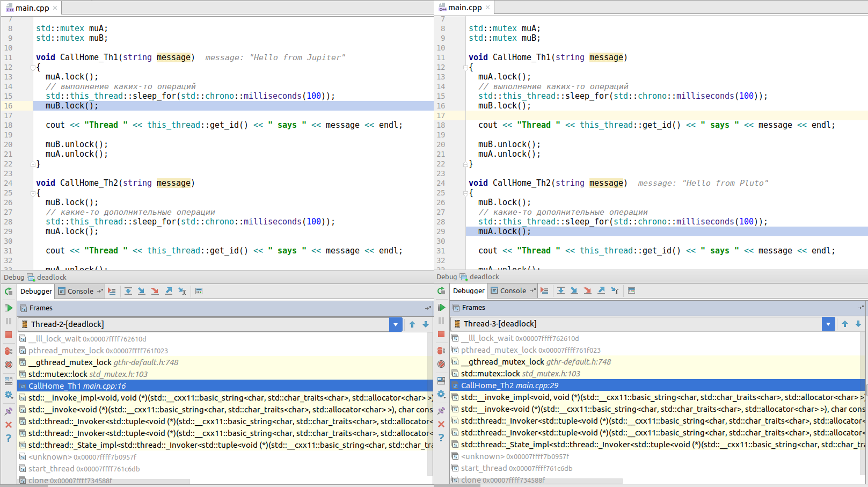Run to cursor in left debugger toolbar

(182, 291)
